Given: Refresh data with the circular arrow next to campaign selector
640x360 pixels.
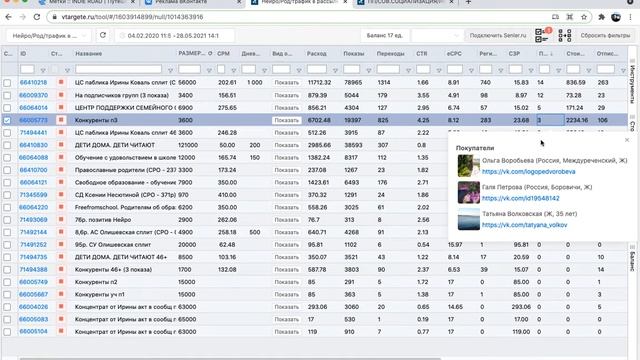Looking at the screenshot, I should coord(103,36).
